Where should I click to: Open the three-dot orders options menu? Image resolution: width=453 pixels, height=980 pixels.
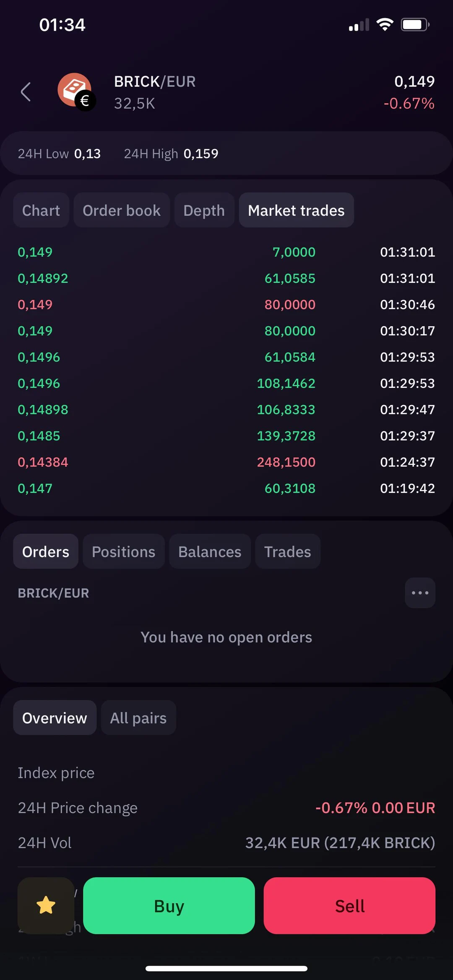click(420, 593)
